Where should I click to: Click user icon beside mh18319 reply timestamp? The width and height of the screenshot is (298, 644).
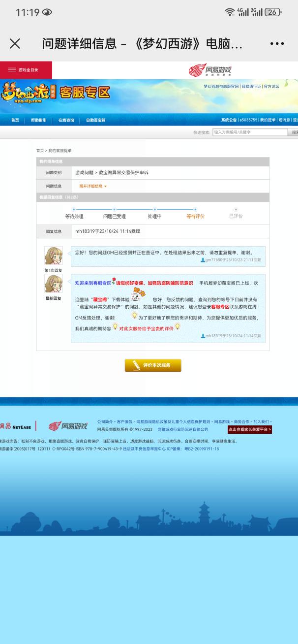pos(203,336)
